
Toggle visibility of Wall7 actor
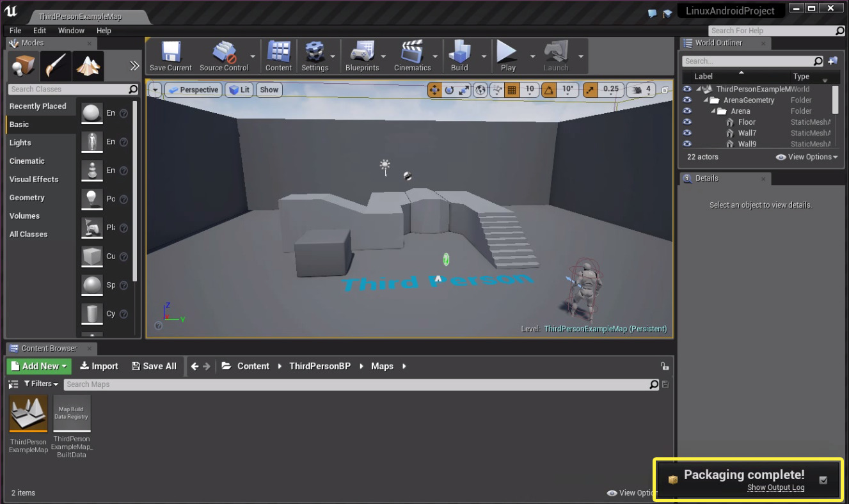[x=687, y=133]
